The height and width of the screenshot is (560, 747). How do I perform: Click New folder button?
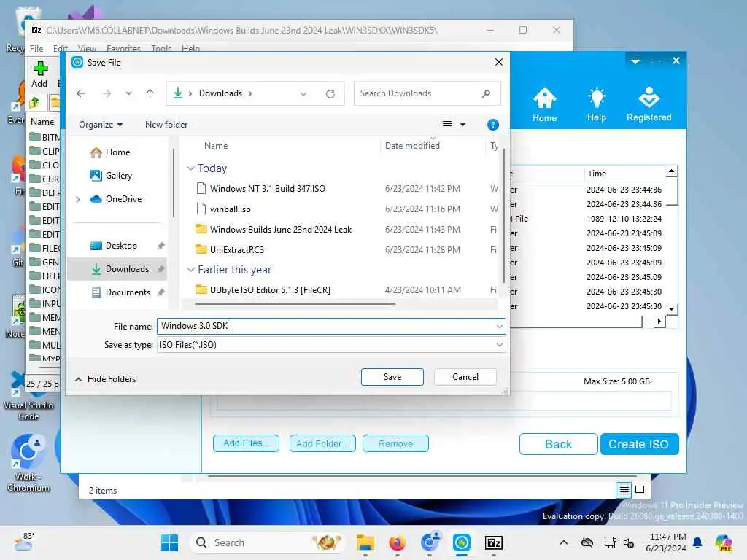166,125
